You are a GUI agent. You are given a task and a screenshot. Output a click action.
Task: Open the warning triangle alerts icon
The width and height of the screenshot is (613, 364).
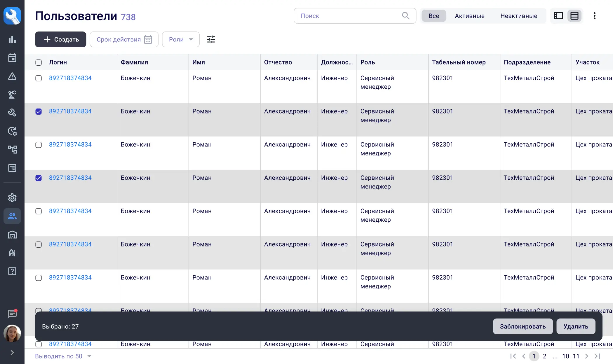(12, 76)
